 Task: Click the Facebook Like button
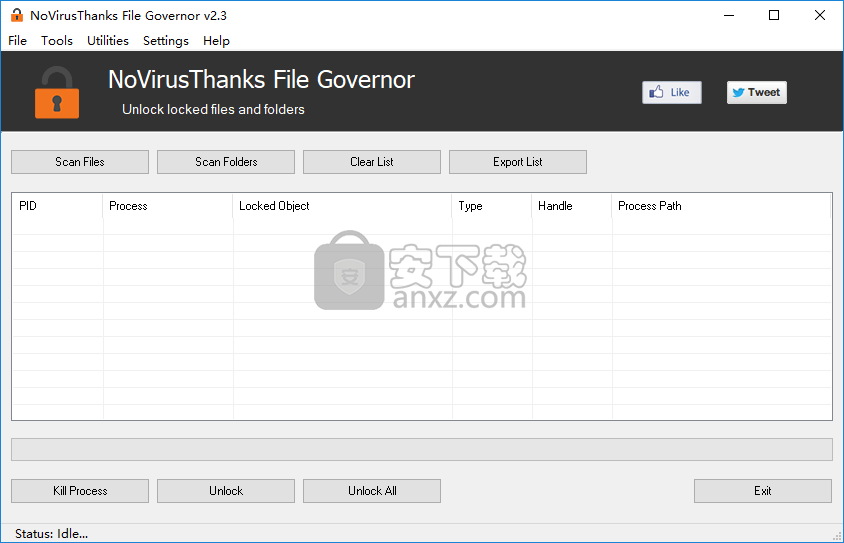pos(672,93)
